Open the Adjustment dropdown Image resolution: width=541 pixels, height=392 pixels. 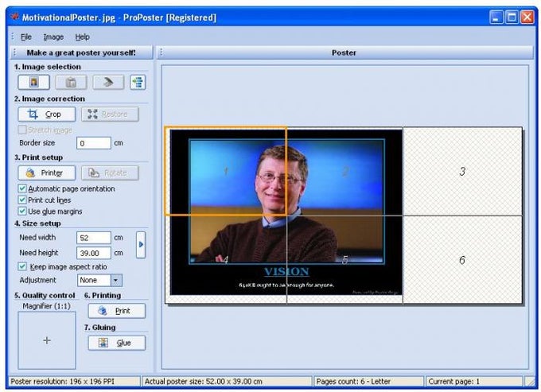pyautogui.click(x=116, y=281)
